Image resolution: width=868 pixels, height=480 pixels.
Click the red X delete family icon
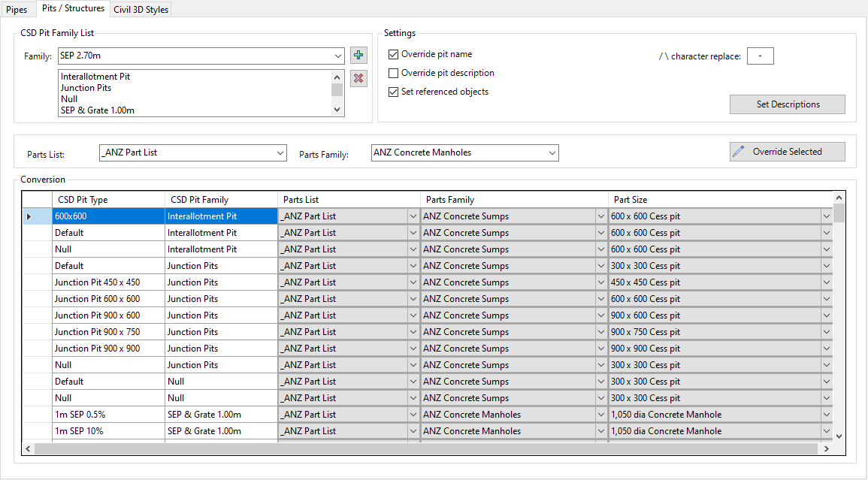click(358, 78)
